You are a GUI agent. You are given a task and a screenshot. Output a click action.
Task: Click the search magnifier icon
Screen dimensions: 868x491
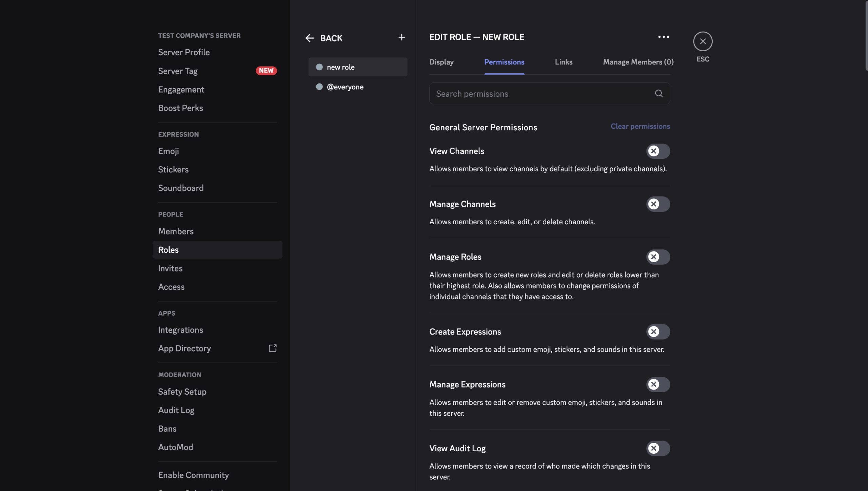(x=658, y=93)
